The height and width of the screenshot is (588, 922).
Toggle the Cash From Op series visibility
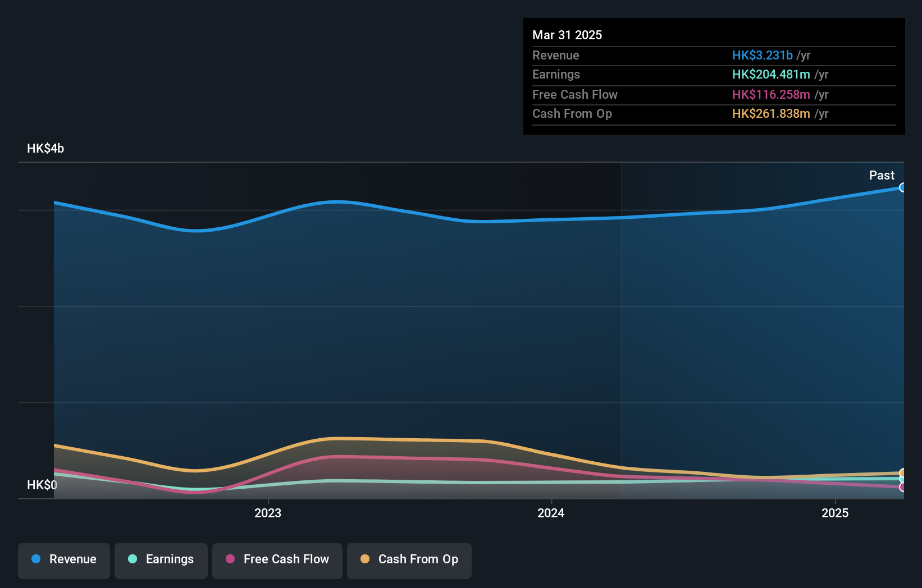click(x=409, y=559)
